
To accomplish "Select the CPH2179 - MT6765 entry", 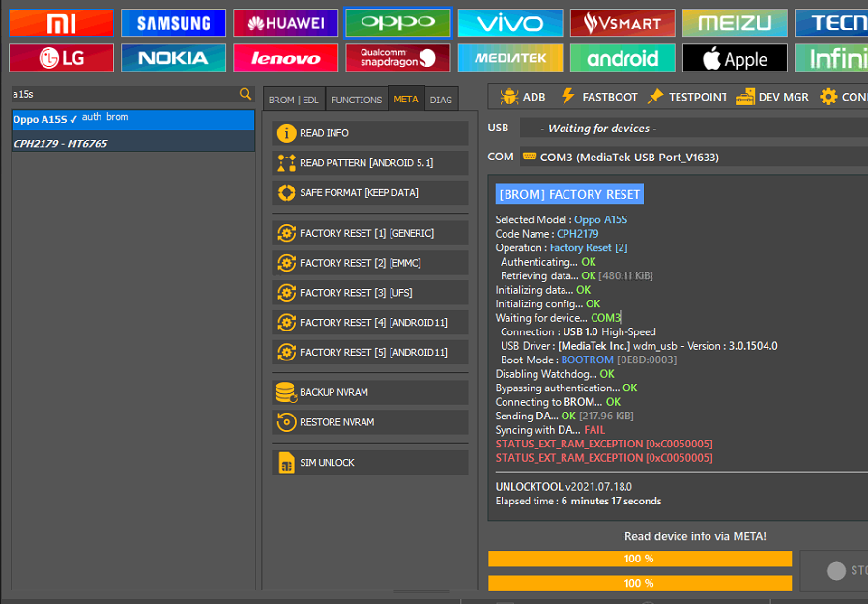I will coord(132,143).
